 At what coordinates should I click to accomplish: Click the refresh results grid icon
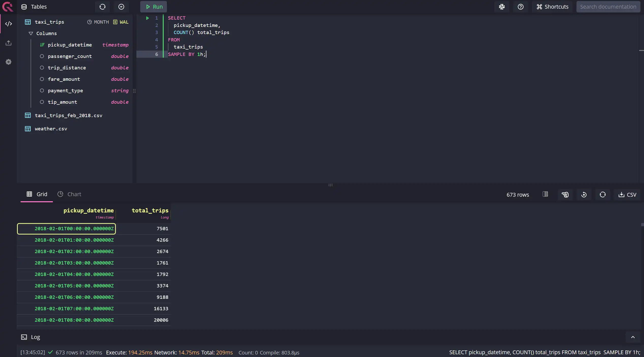tap(602, 195)
